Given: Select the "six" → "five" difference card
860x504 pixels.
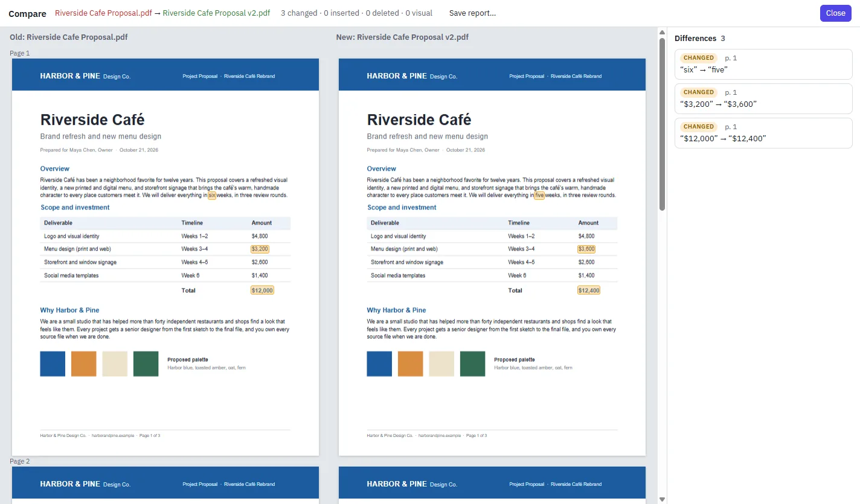Looking at the screenshot, I should (x=763, y=63).
